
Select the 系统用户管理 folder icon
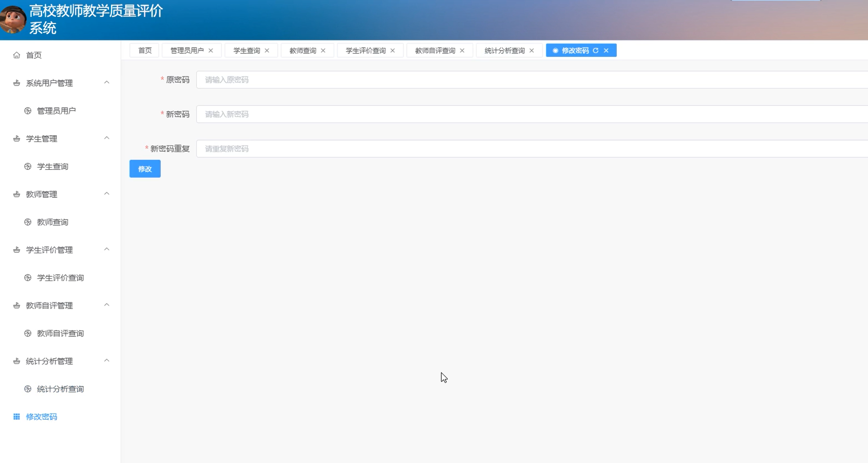(x=16, y=82)
